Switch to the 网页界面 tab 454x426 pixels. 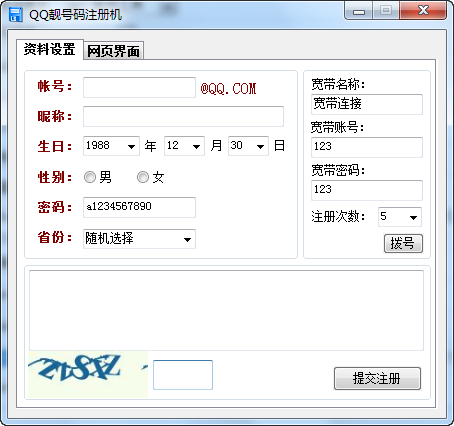tap(113, 51)
